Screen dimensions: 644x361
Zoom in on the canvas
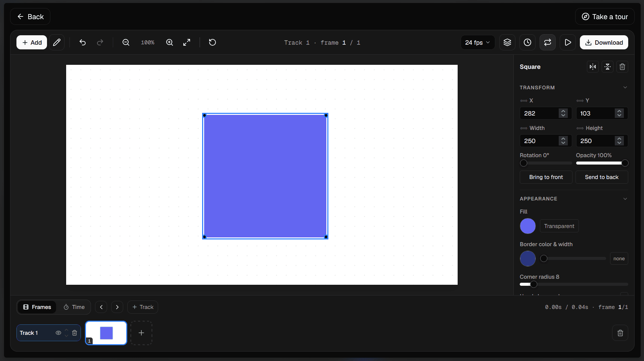coord(170,42)
